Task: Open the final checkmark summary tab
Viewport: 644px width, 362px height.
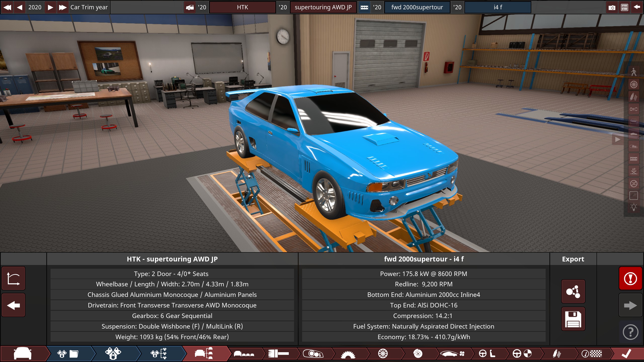Action: 626,354
